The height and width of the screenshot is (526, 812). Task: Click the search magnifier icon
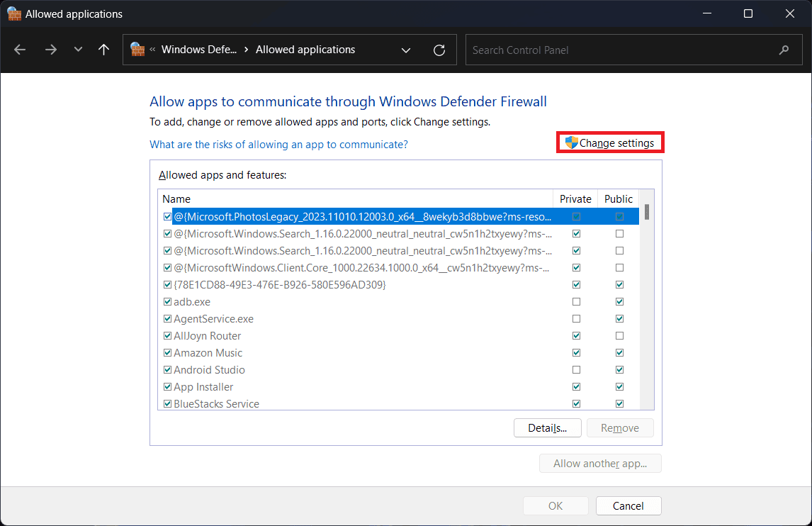(x=784, y=50)
